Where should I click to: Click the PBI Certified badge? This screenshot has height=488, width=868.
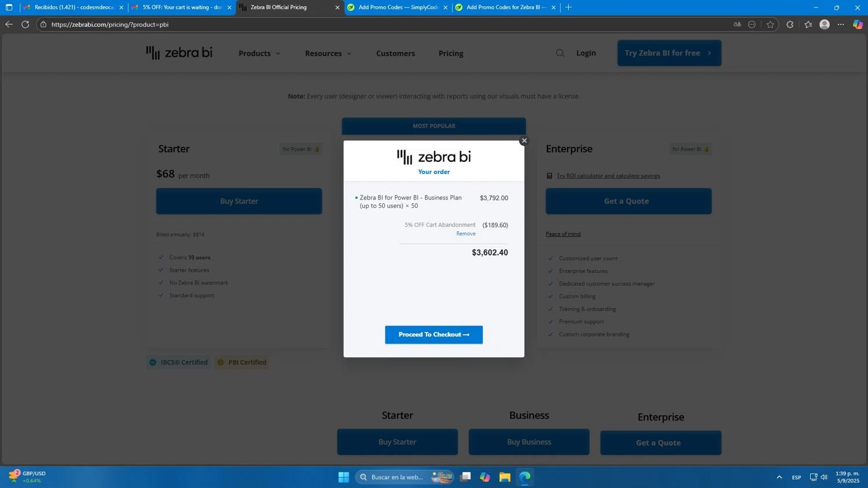[x=241, y=363]
